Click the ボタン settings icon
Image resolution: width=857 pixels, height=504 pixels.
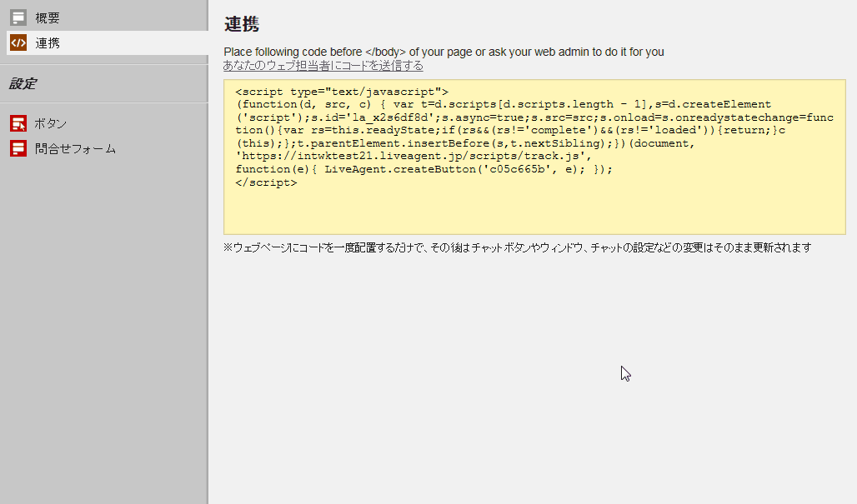coord(18,123)
